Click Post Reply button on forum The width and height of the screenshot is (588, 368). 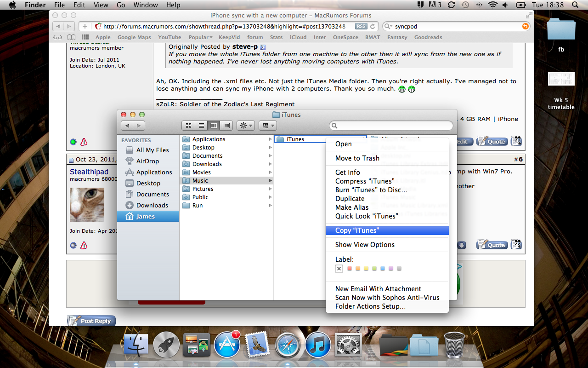[91, 321]
